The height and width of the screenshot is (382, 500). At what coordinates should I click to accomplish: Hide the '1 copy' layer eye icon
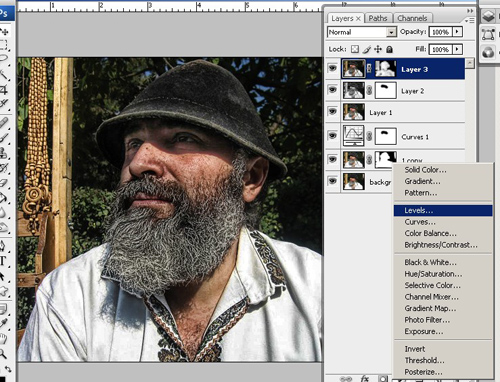point(332,159)
